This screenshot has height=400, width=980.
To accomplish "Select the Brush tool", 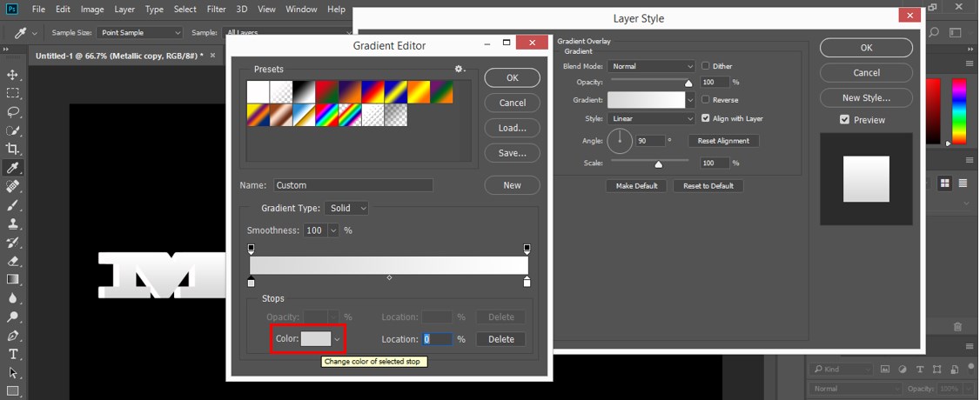I will (x=12, y=204).
